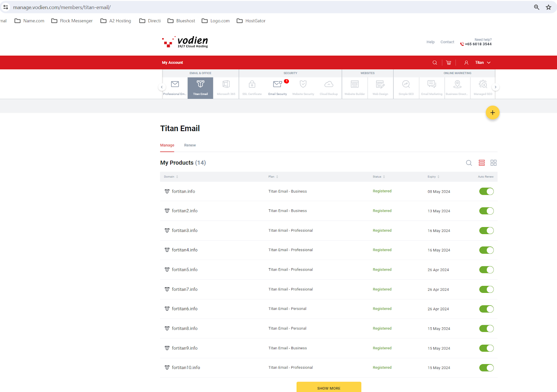Expand the Titan account dropdown
Screen dimensions: 557x392
483,63
